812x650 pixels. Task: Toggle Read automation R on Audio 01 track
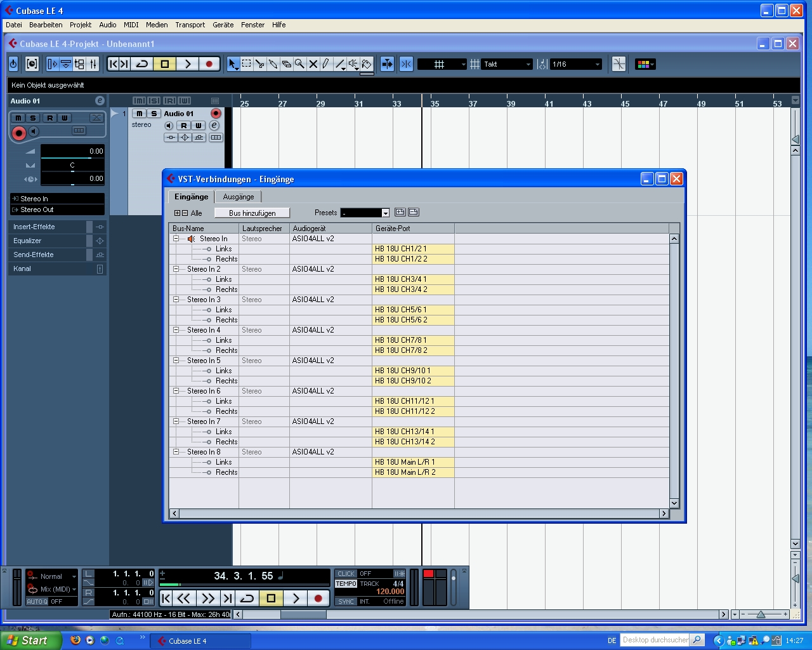click(x=184, y=126)
